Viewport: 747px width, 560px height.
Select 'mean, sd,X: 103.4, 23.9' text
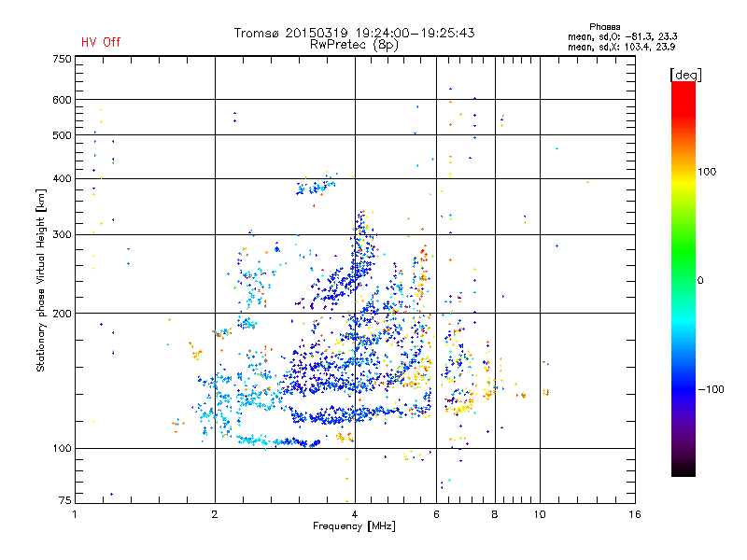tap(621, 47)
